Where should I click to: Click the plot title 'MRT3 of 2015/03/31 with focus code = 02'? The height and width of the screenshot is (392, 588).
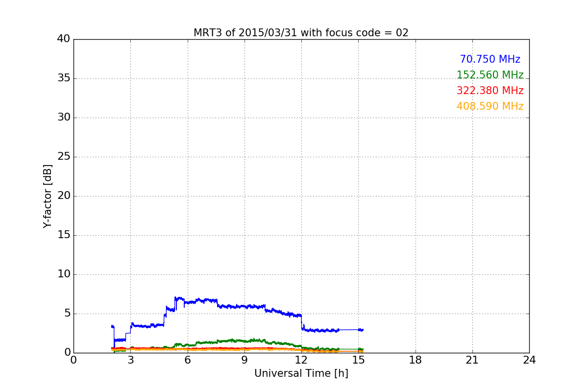[301, 33]
